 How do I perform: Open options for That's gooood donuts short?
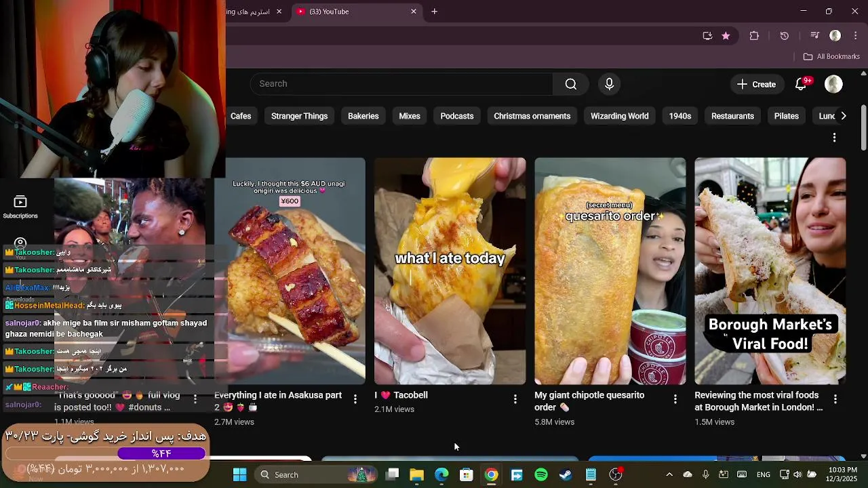[195, 399]
